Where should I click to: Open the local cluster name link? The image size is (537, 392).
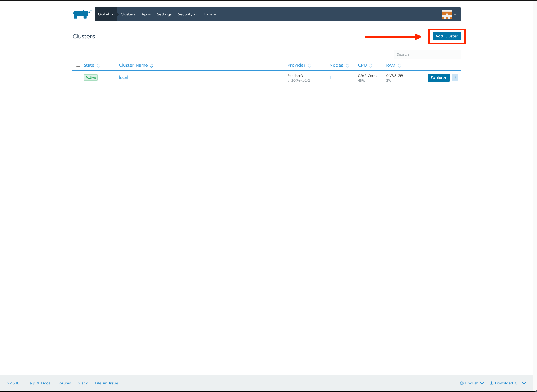click(123, 77)
